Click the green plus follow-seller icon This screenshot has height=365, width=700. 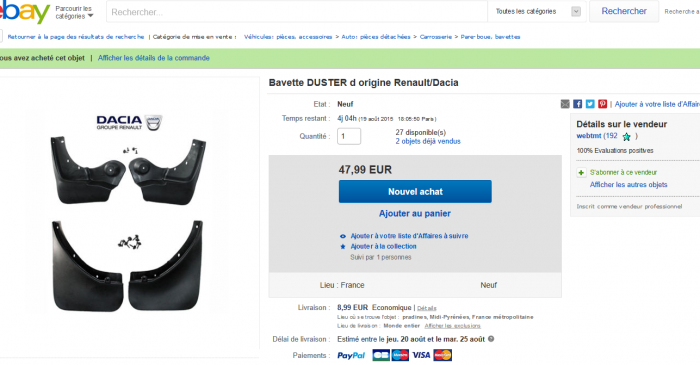581,172
